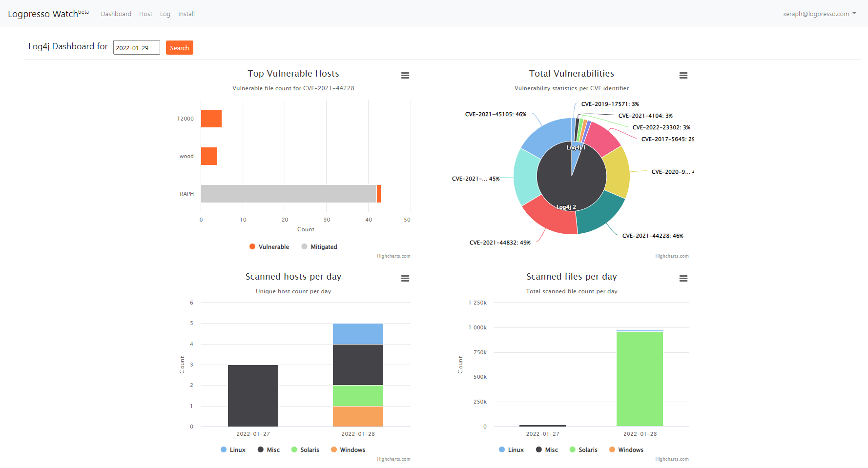Toggle Mitigated series in hosts chart legend
The image size is (868, 468).
319,247
